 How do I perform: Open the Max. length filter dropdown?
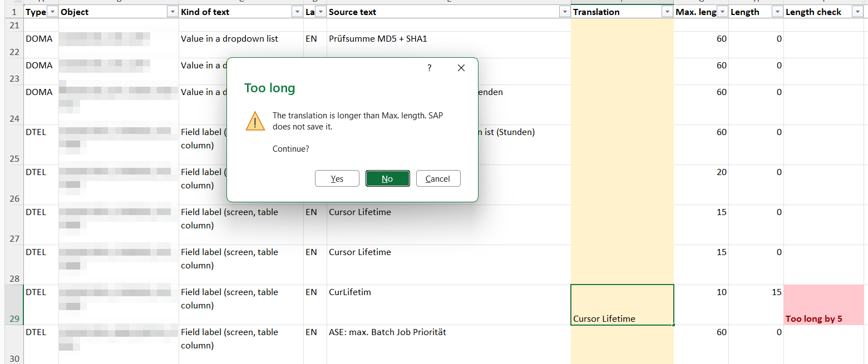click(x=722, y=12)
